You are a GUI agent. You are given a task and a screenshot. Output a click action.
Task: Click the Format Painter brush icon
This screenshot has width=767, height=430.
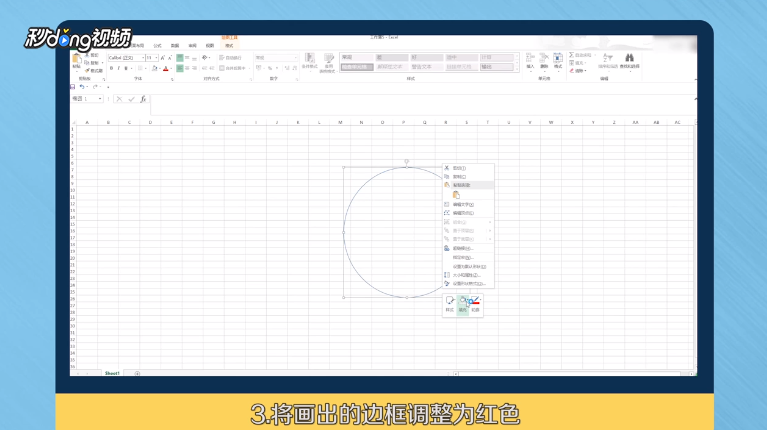click(87, 70)
